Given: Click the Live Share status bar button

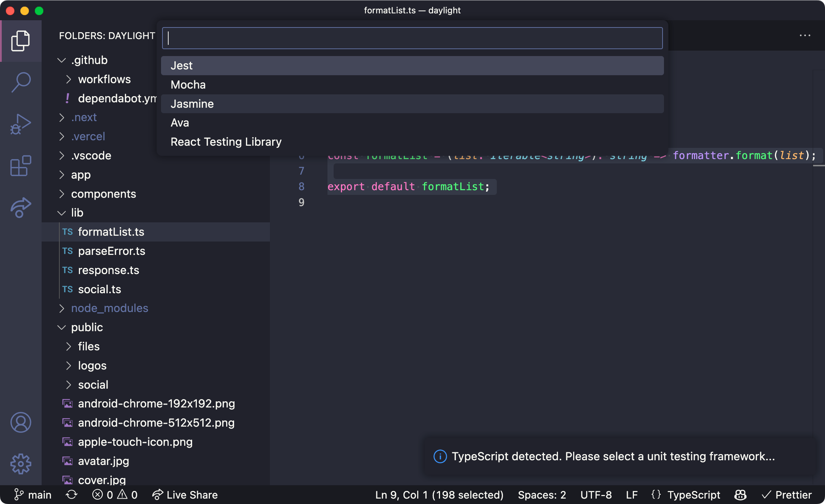Looking at the screenshot, I should [185, 495].
